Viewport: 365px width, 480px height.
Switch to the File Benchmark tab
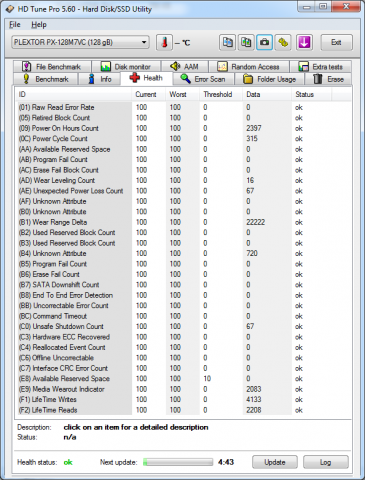coord(52,67)
